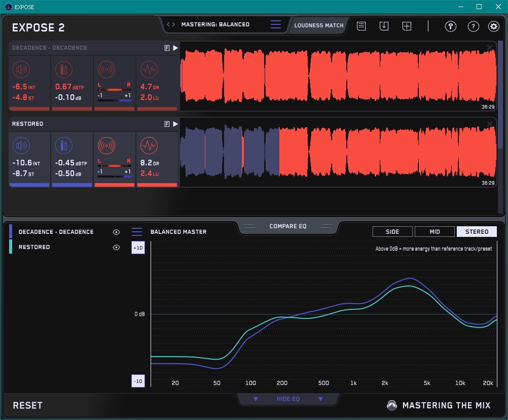Screen dimensions: 508x420
Task: Click the loudness icon on Restored track
Action: pos(21,146)
